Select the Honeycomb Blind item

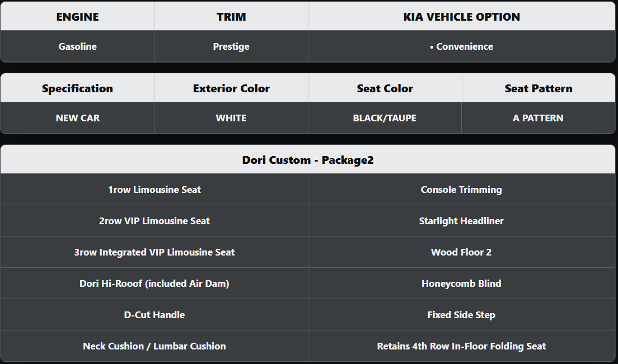tap(461, 283)
